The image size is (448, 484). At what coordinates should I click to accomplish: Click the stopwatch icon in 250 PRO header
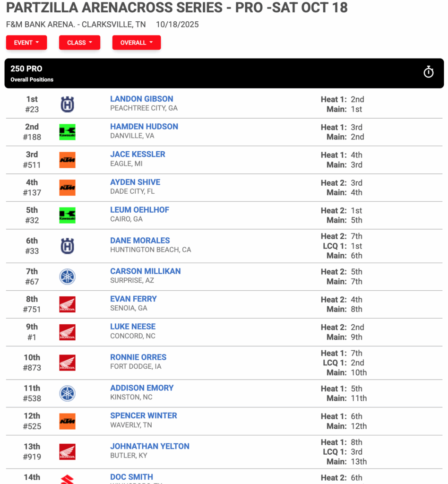click(428, 72)
